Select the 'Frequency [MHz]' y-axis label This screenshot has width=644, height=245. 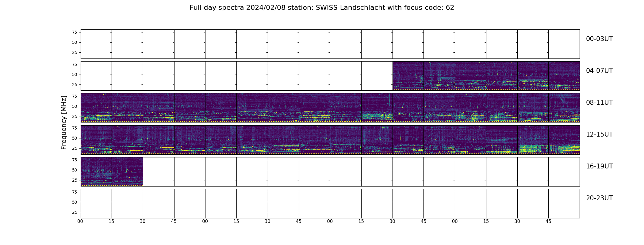(x=64, y=123)
